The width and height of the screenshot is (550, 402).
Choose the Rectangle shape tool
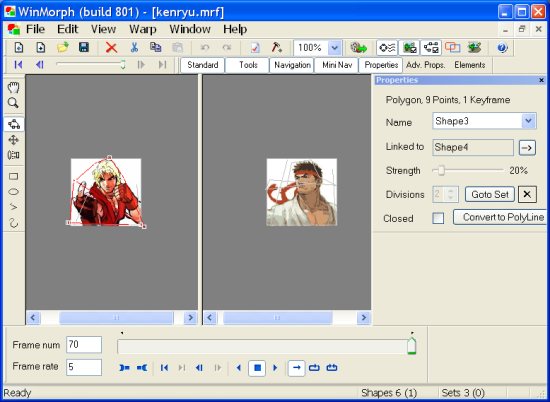coord(13,176)
